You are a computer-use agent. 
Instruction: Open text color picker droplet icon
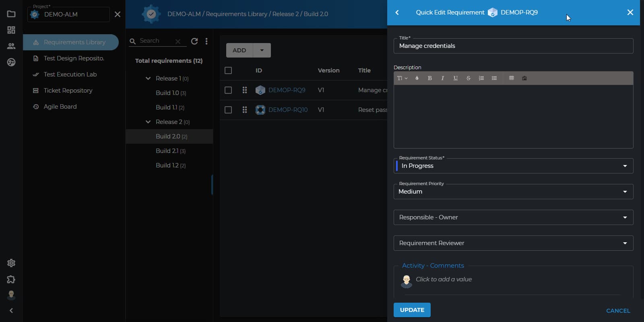[x=417, y=78]
